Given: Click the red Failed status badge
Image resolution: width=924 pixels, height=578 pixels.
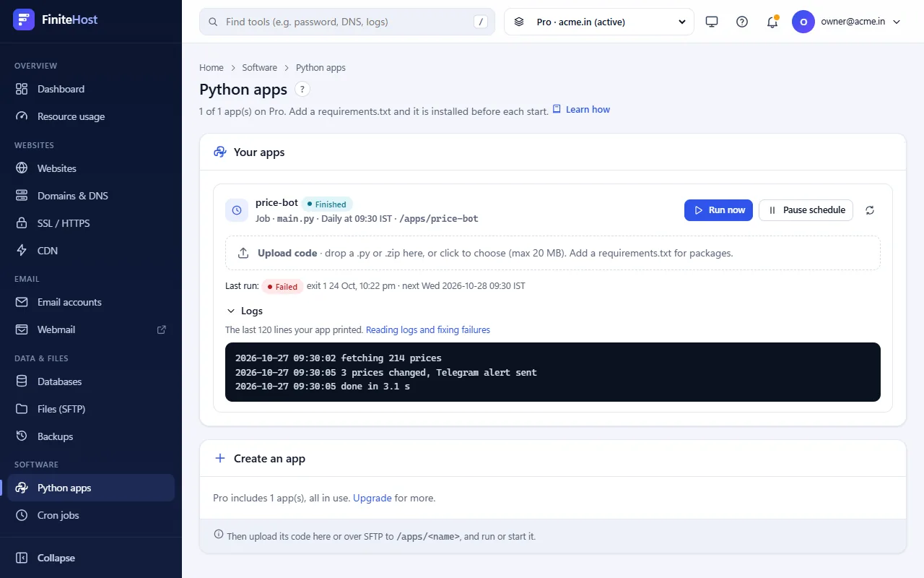Looking at the screenshot, I should [x=282, y=287].
